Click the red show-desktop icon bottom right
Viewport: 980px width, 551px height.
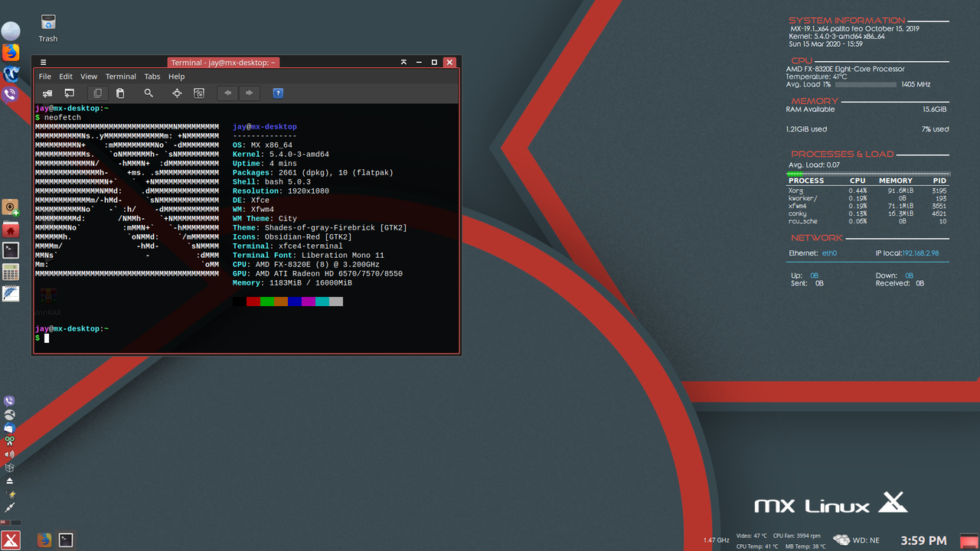(969, 541)
